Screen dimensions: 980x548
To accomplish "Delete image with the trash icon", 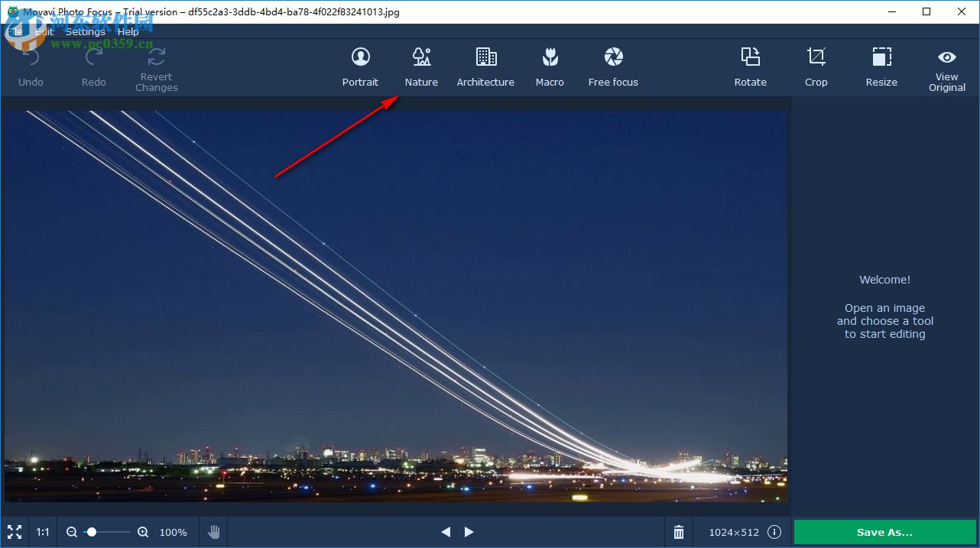I will coord(679,532).
